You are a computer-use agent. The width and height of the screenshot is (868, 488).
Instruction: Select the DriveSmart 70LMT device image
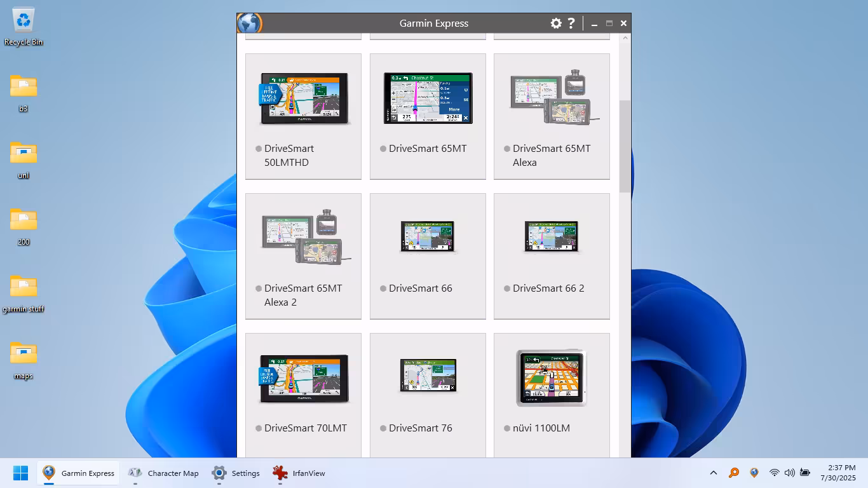click(304, 379)
